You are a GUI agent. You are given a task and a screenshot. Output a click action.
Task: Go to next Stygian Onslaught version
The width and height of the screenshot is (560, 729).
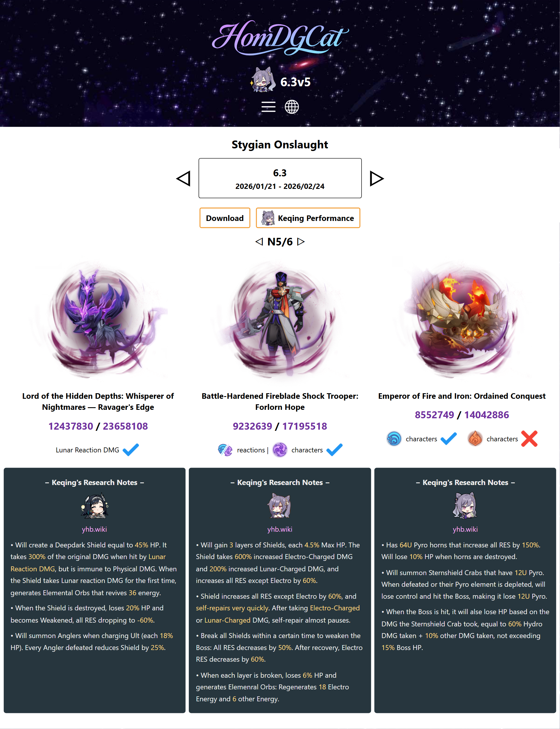click(377, 178)
